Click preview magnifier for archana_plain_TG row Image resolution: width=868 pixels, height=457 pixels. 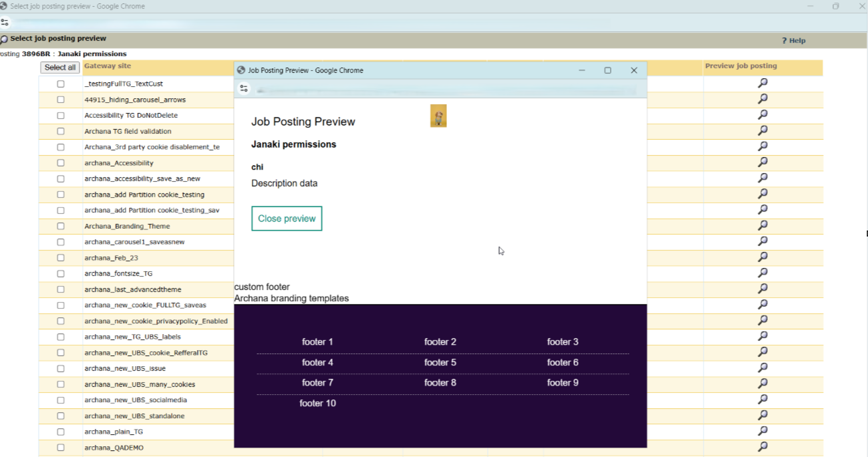762,432
